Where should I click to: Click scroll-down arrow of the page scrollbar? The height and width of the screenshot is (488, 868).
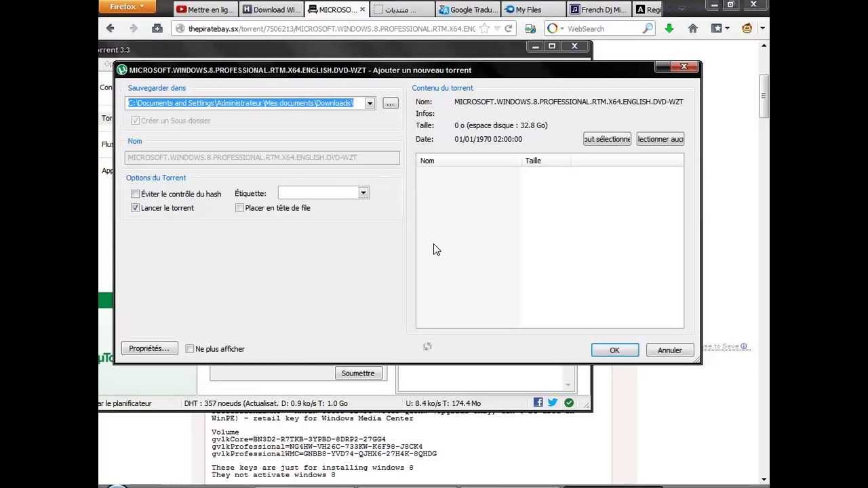pyautogui.click(x=764, y=479)
